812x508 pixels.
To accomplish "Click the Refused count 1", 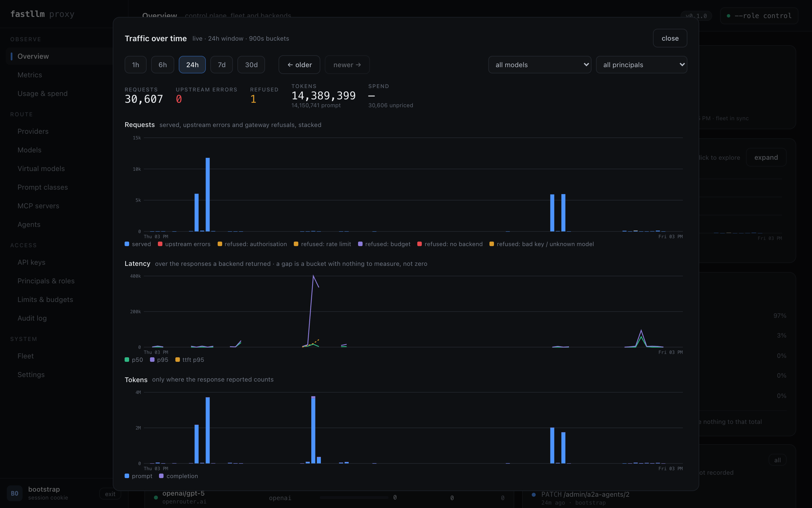I will 253,99.
